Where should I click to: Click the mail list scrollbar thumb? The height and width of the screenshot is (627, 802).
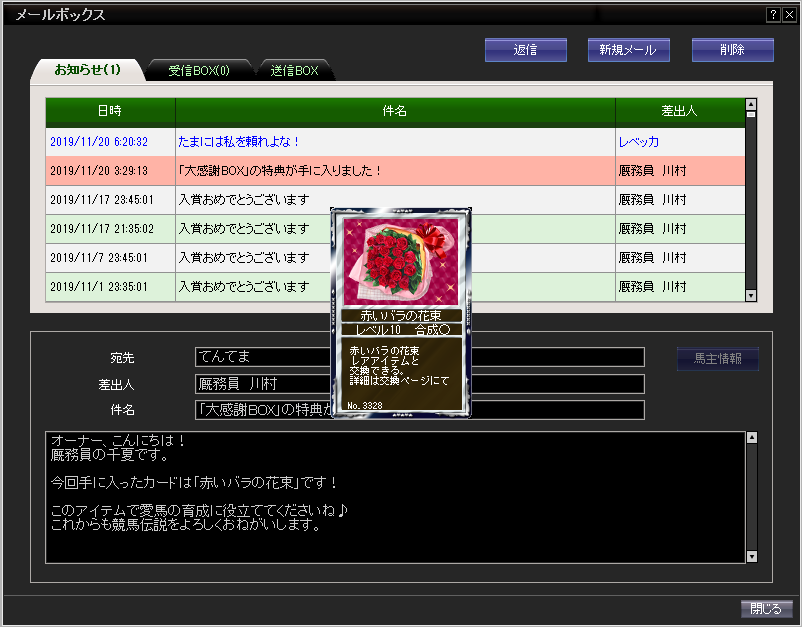point(751,115)
